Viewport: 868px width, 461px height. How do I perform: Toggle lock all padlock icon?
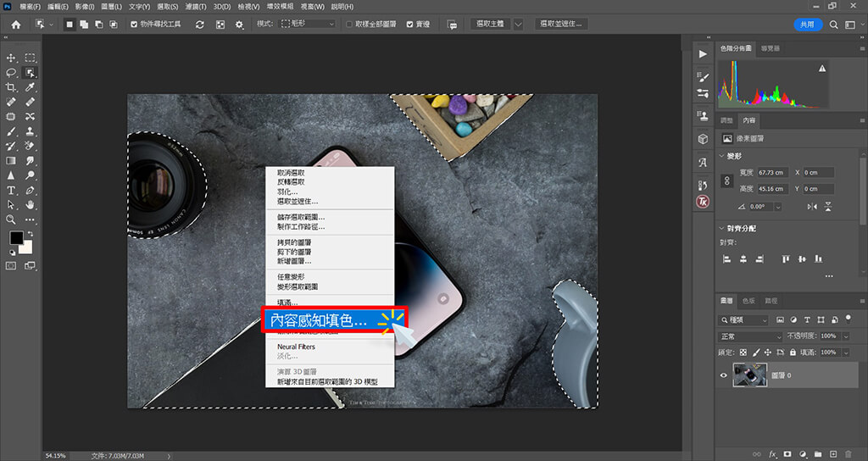pos(793,352)
